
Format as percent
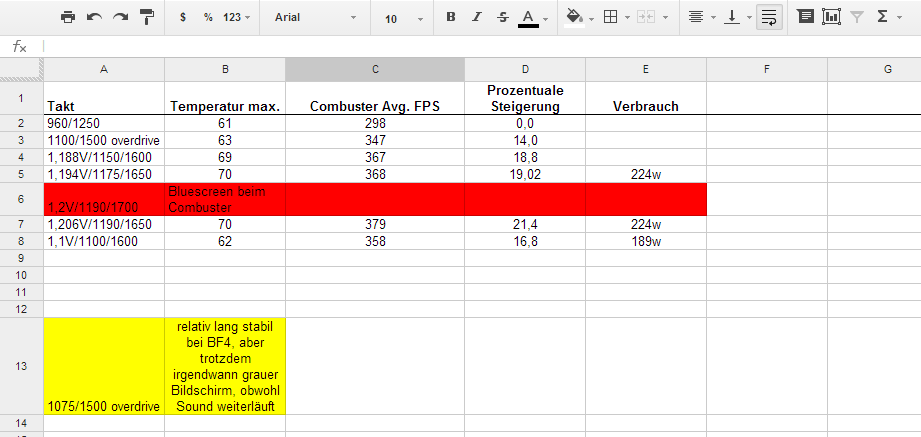[x=208, y=17]
